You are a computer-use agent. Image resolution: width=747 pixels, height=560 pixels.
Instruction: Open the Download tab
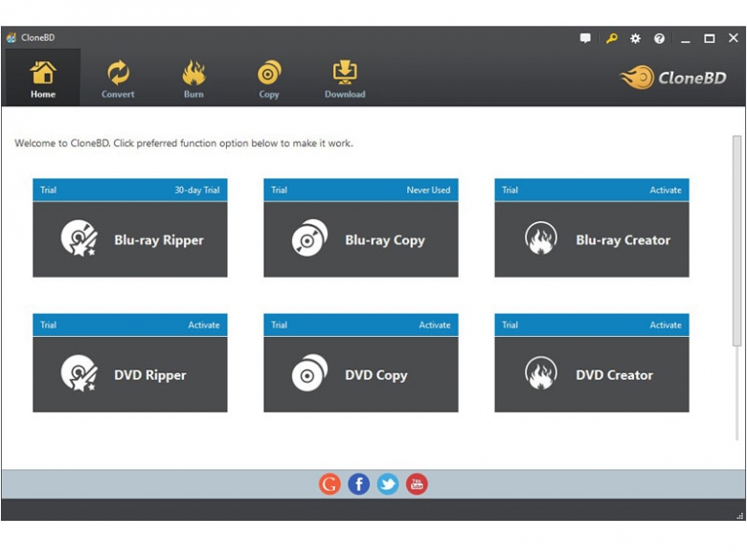point(344,78)
